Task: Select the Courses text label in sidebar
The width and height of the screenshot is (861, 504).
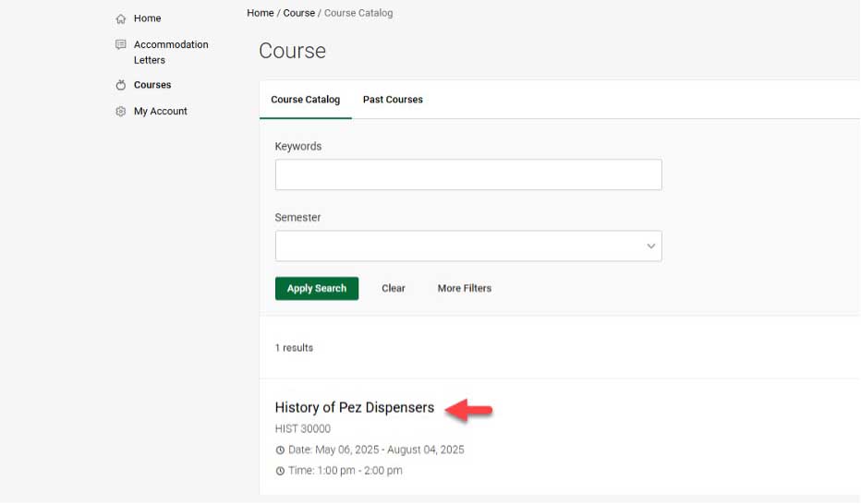Action: 152,85
